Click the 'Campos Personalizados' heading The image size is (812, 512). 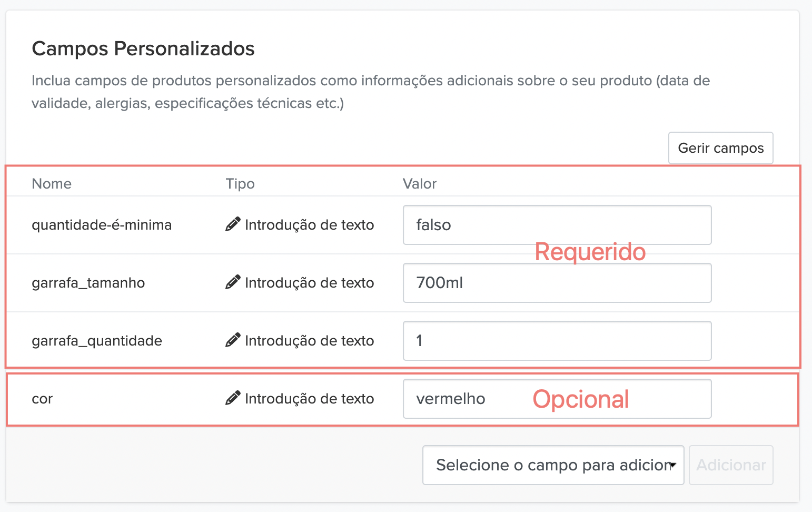click(143, 48)
